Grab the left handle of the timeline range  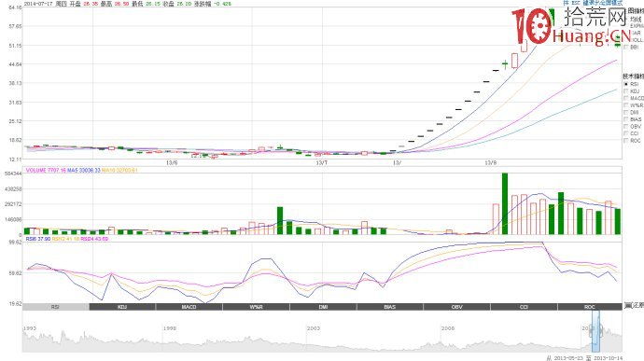(592, 330)
